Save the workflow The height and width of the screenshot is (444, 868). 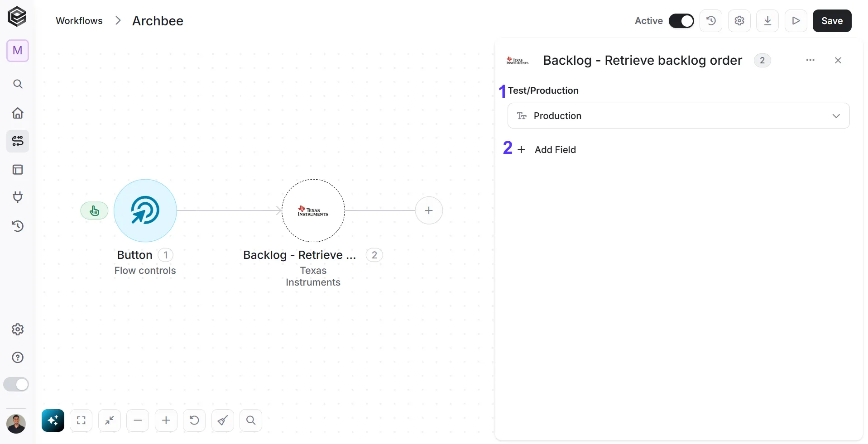pyautogui.click(x=832, y=21)
